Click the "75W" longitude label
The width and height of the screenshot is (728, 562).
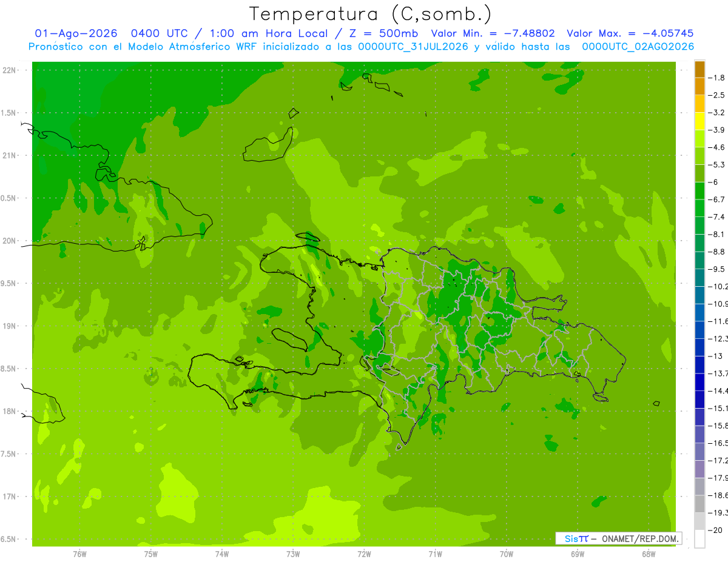click(151, 554)
